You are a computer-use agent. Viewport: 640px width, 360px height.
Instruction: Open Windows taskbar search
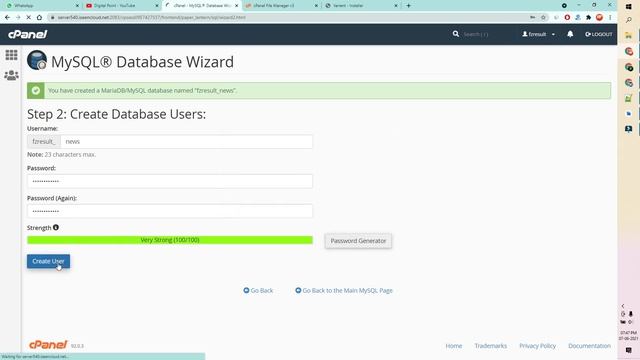(x=629, y=20)
